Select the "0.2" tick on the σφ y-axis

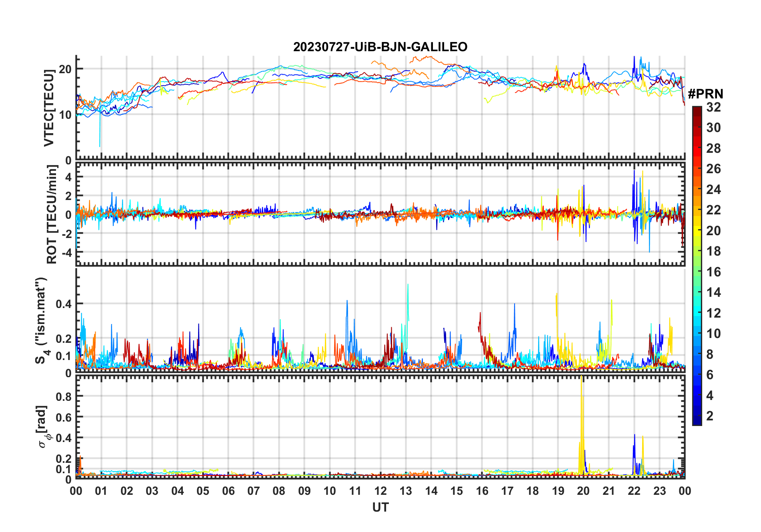pos(64,459)
